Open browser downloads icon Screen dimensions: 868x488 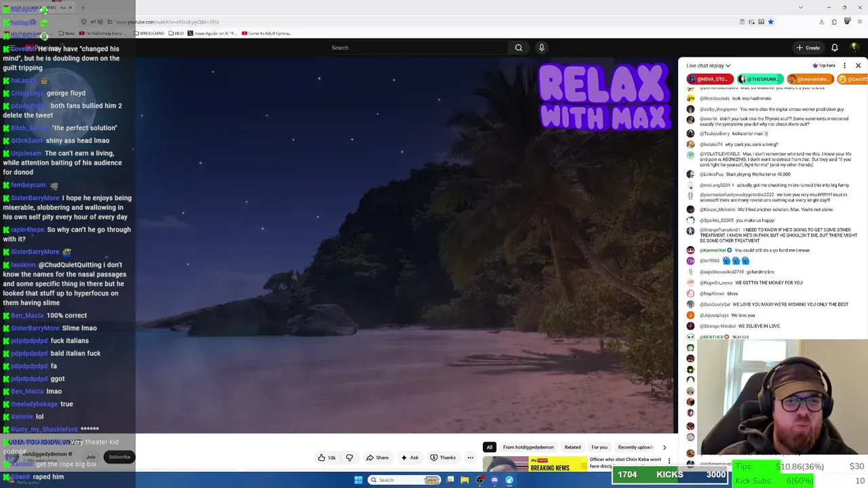tap(821, 22)
